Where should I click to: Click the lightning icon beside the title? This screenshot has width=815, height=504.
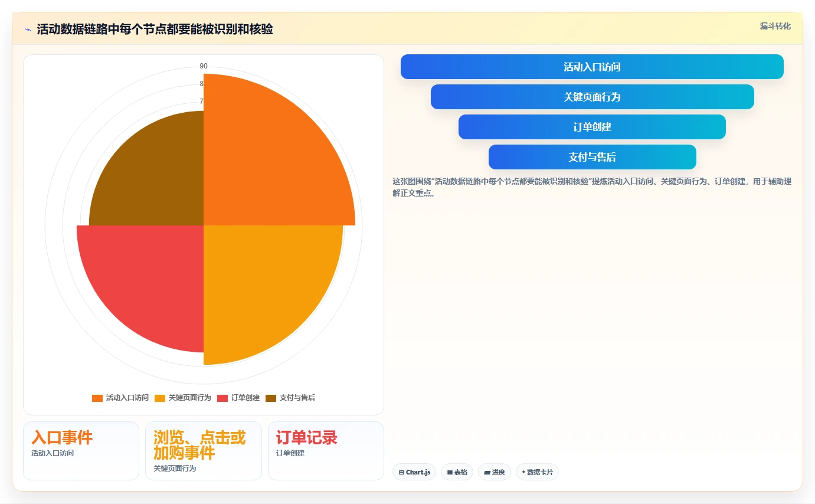coord(28,30)
